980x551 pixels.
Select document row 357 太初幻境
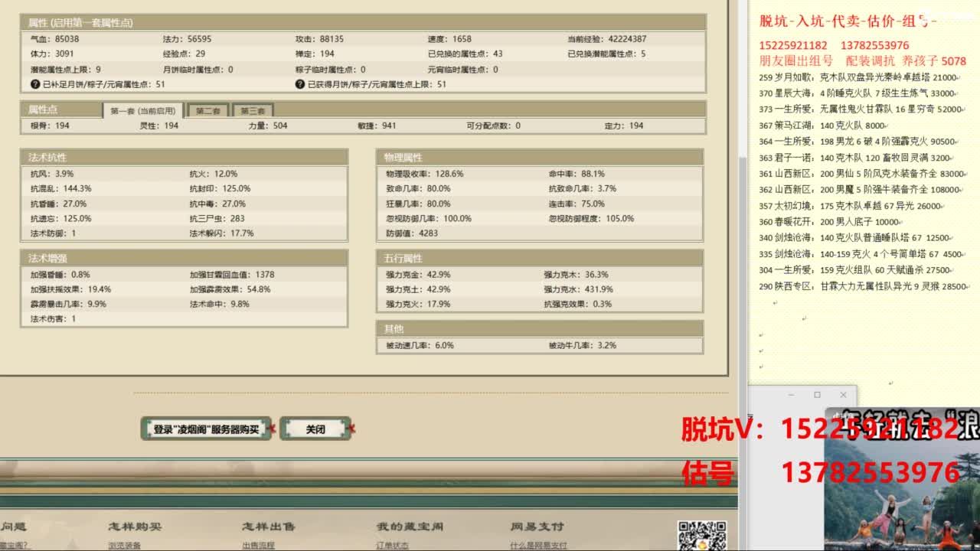coord(851,206)
